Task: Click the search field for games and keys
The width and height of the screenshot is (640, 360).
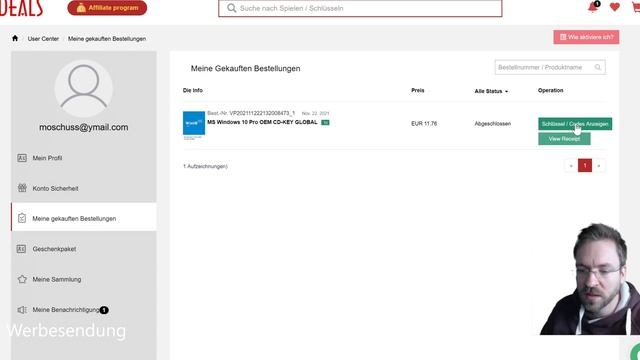Action: (360, 8)
